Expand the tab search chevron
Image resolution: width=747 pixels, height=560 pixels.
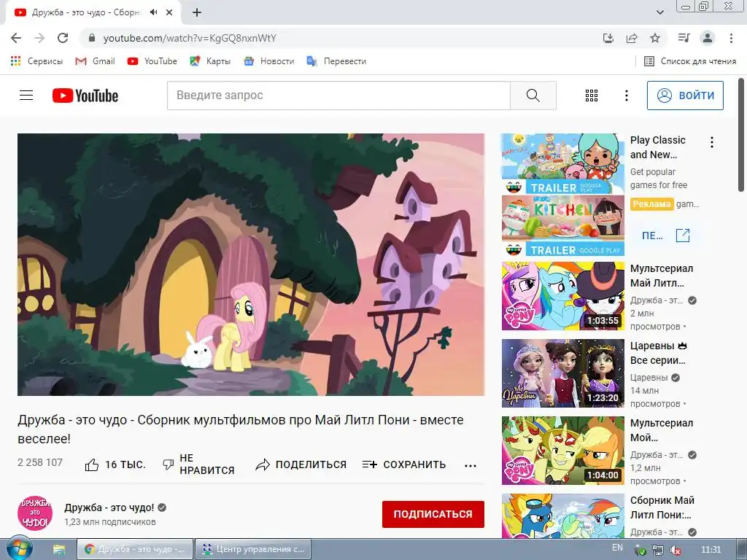tap(659, 12)
